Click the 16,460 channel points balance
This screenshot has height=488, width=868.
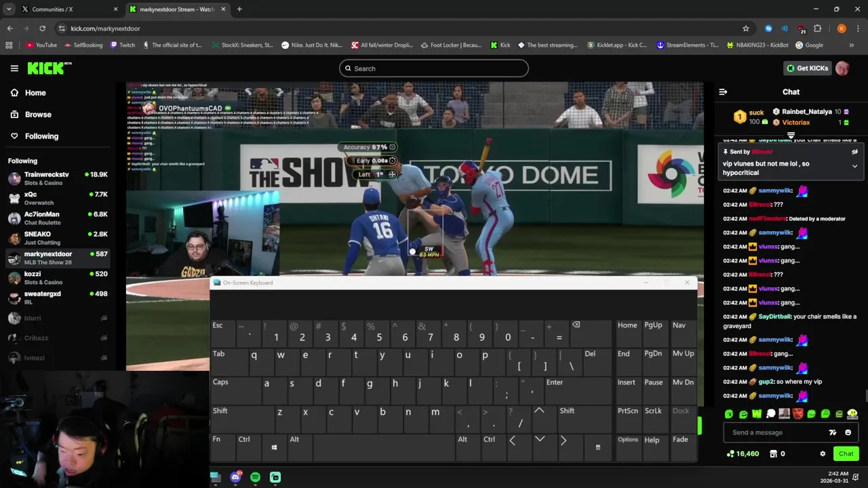[743, 453]
